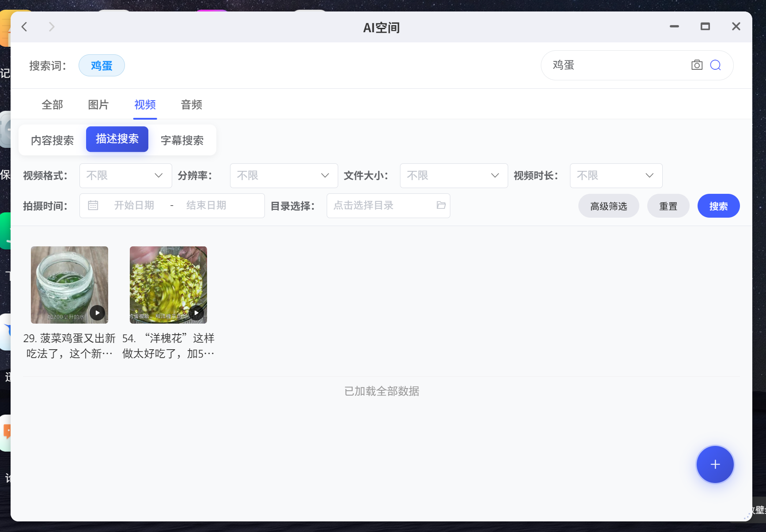Switch to the 音频 tab
The image size is (766, 532).
coord(191,105)
